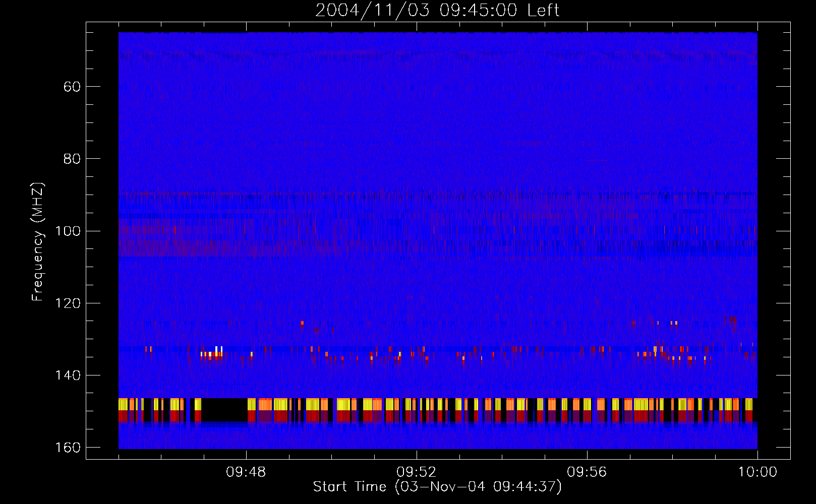
Task: Click the 10:00 time tick label
Action: coord(757,472)
